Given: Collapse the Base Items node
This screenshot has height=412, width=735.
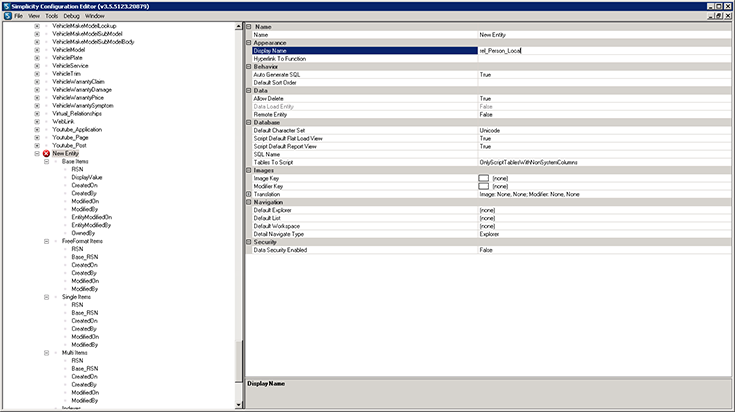Looking at the screenshot, I should point(46,162).
